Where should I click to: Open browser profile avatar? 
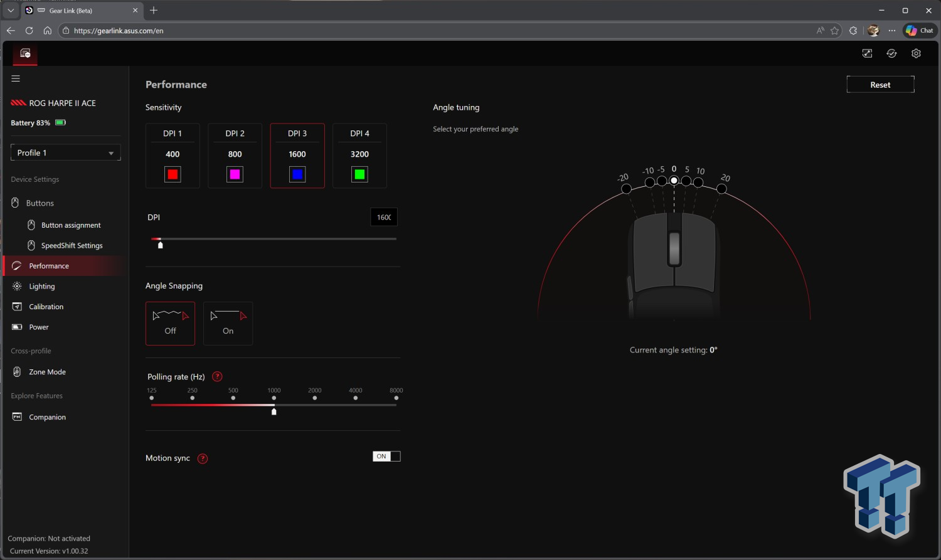pos(873,30)
